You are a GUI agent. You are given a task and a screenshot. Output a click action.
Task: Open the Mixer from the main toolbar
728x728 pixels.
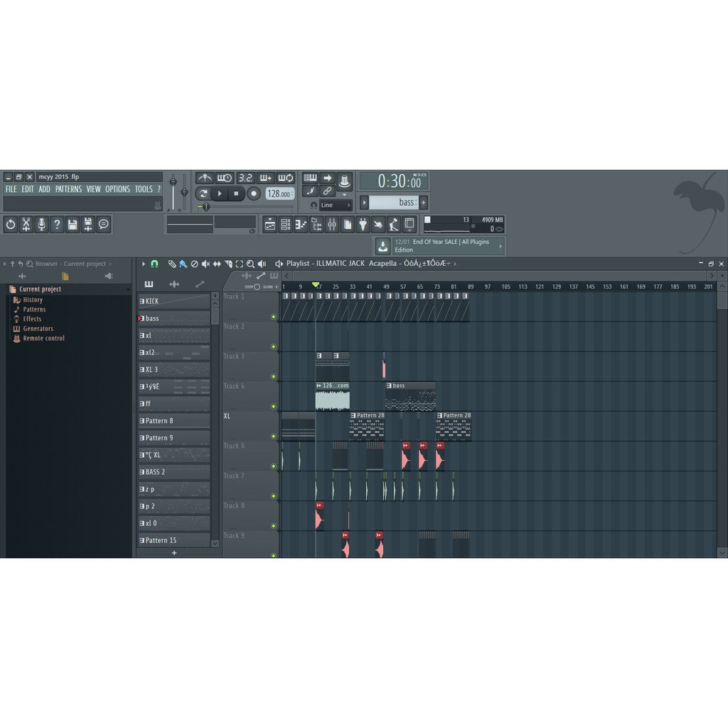click(332, 225)
